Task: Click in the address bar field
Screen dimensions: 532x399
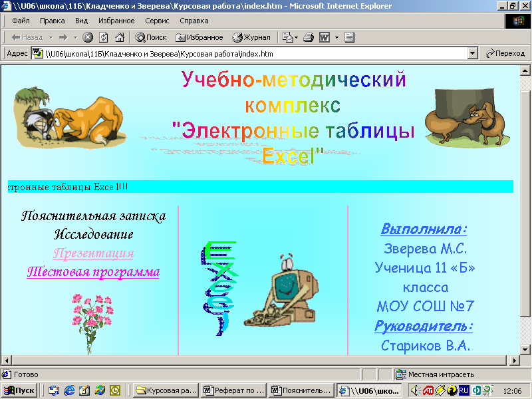Action: tap(255, 54)
